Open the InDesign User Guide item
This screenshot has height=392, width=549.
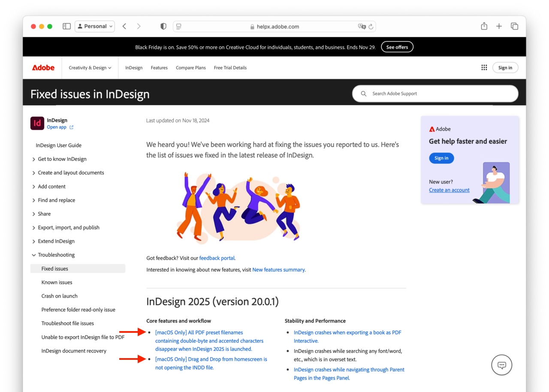[x=59, y=145]
